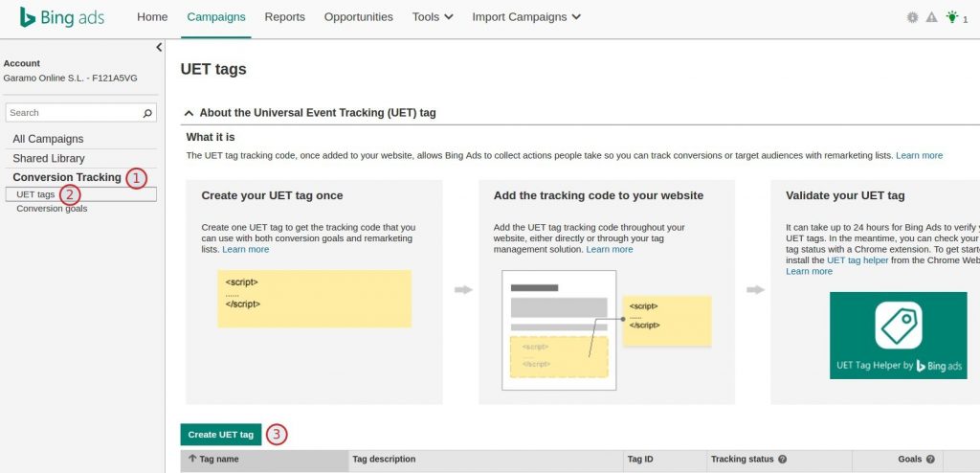Click the UET Tag Helper image
The height and width of the screenshot is (473, 980).
pyautogui.click(x=898, y=335)
